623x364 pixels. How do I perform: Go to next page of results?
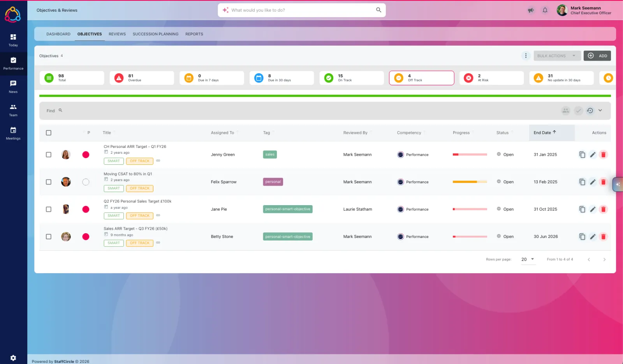(604, 259)
